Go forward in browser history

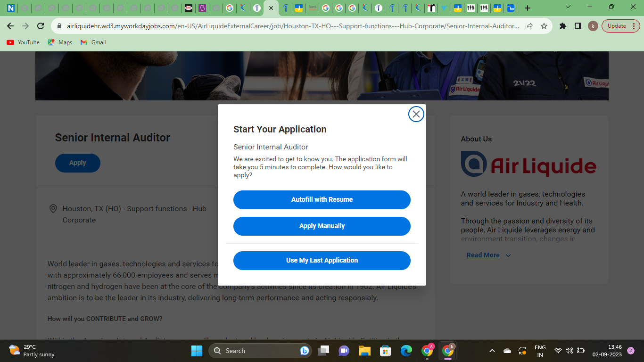[x=25, y=26]
